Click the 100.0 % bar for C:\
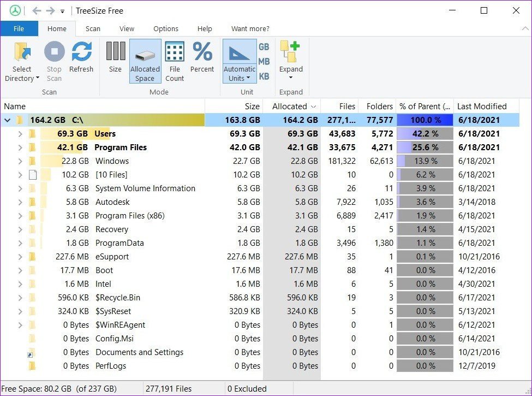Screen dimensions: 532x396 [x=425, y=120]
